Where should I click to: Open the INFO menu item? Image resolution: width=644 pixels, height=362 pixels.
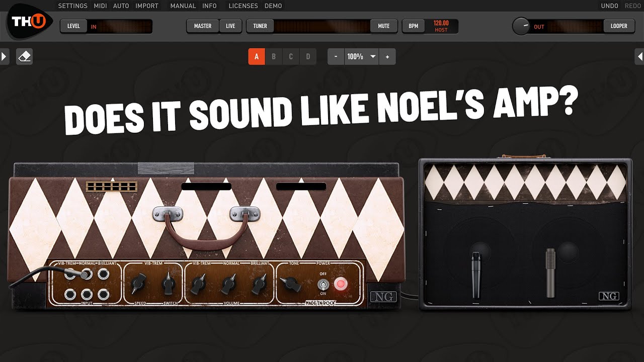pos(209,6)
